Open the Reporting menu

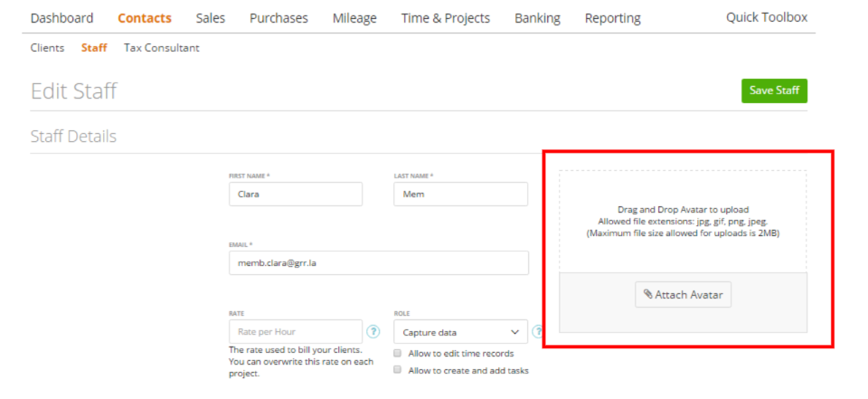click(x=613, y=18)
